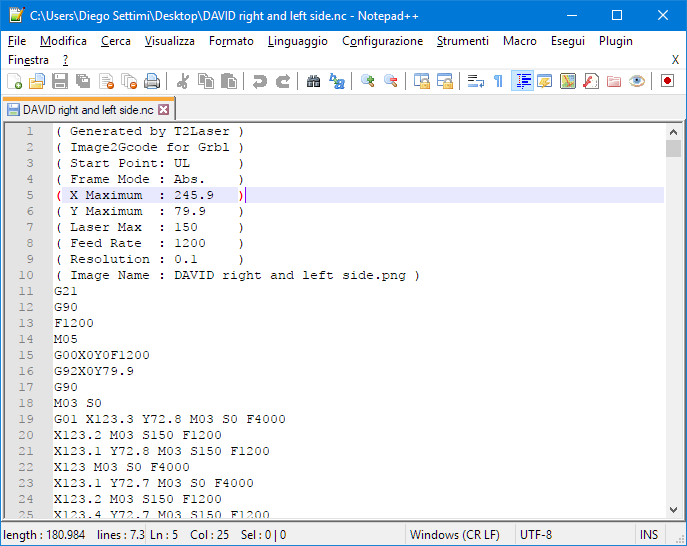
Task: Click the Print icon in toolbar
Action: [152, 81]
